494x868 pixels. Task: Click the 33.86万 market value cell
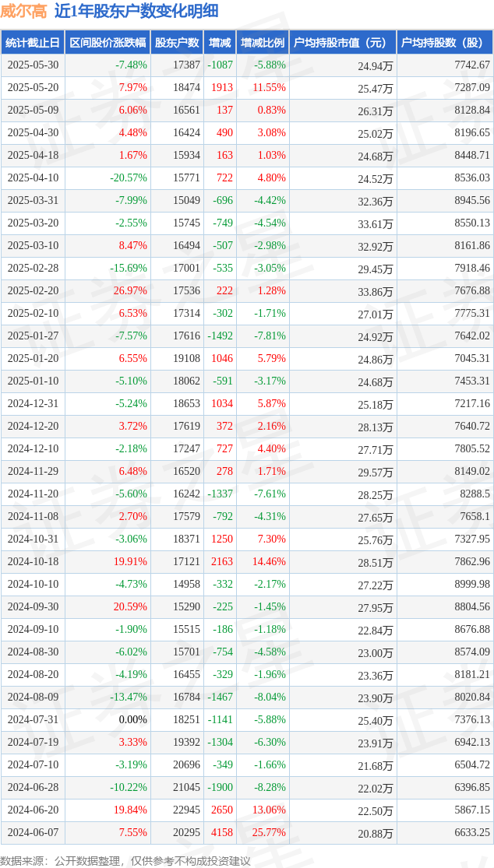click(376, 292)
